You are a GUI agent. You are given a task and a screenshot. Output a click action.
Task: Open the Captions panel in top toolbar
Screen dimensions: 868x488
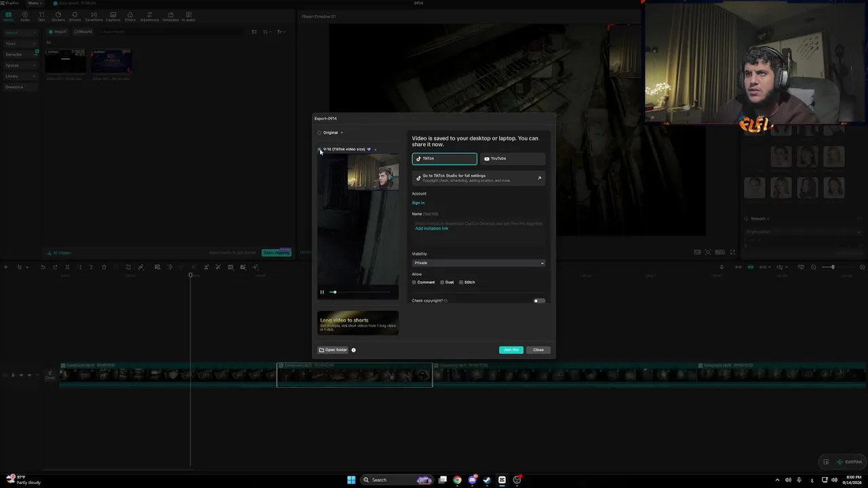click(x=113, y=16)
